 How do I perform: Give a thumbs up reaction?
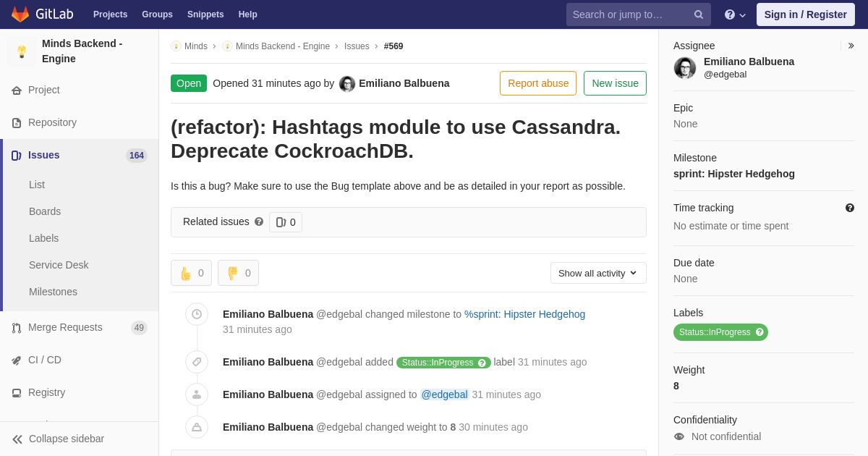click(192, 273)
